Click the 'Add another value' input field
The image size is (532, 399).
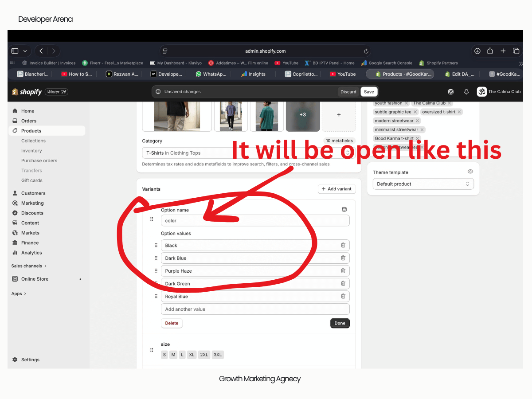[x=255, y=309]
